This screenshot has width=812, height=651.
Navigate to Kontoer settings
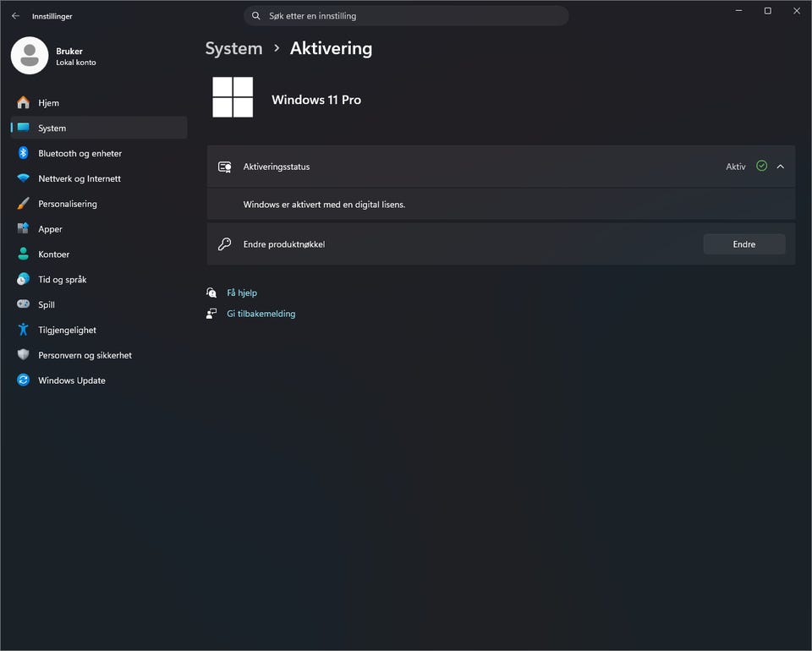(x=98, y=254)
